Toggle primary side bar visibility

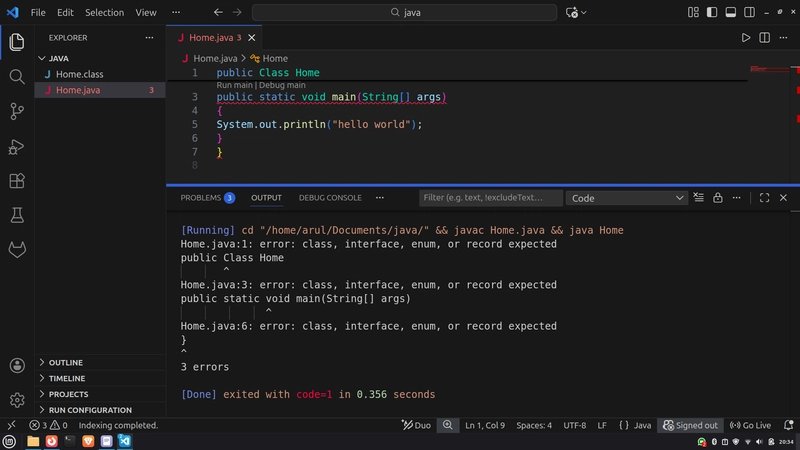coord(712,13)
